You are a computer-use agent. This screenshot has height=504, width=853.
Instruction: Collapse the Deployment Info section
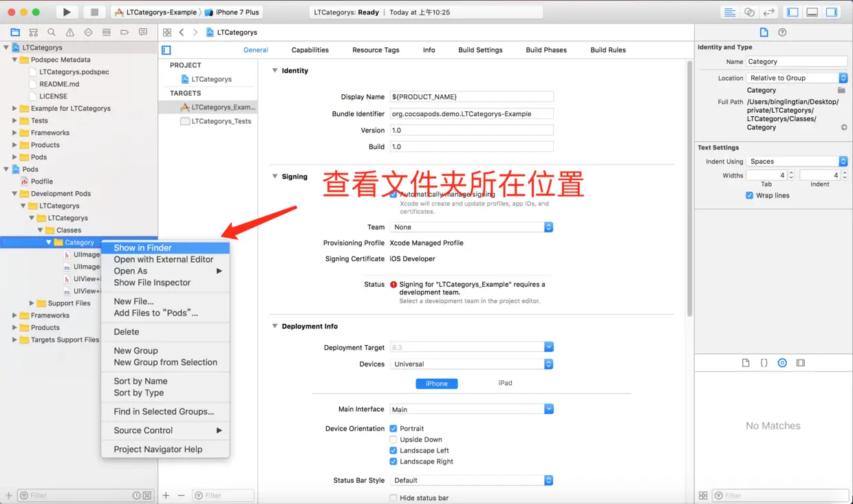click(x=274, y=326)
